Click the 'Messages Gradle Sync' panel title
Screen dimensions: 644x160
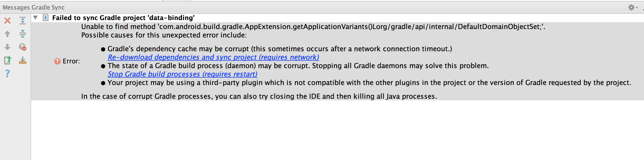[34, 7]
